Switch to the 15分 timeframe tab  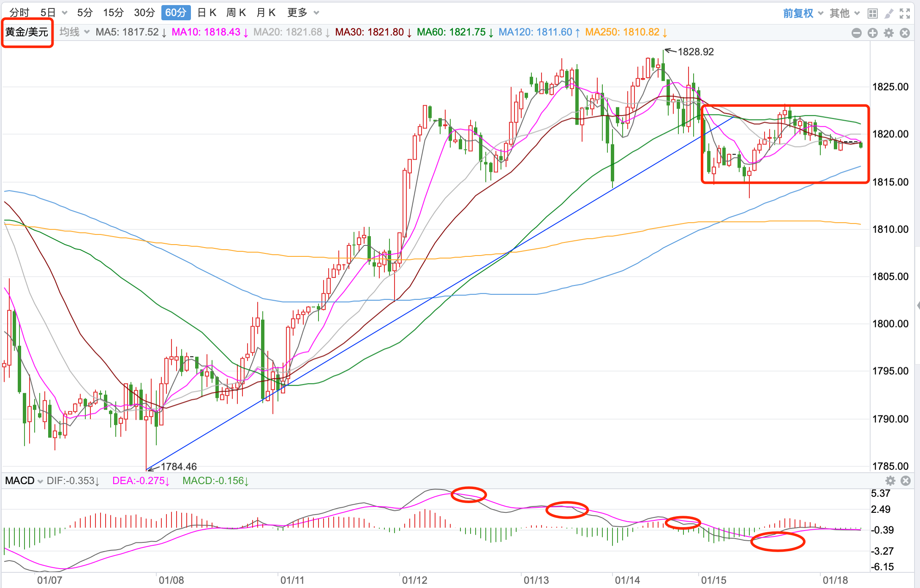[113, 13]
